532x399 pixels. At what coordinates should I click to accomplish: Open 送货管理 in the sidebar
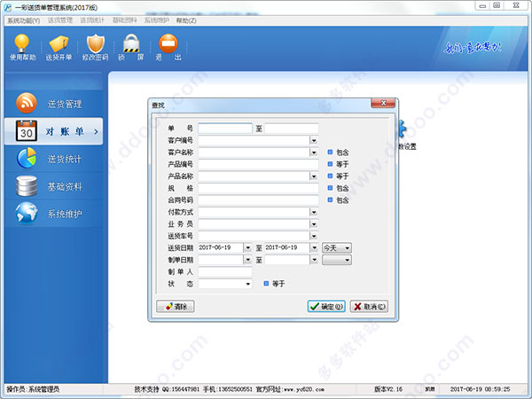click(x=53, y=104)
